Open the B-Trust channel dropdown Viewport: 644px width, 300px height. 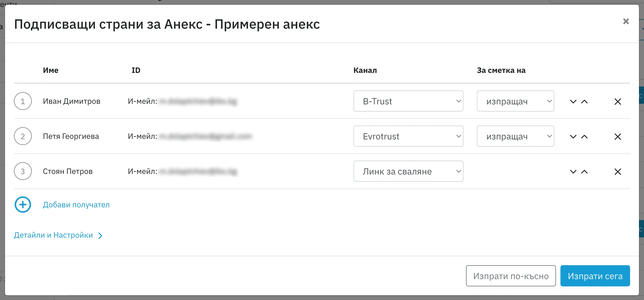pos(408,101)
